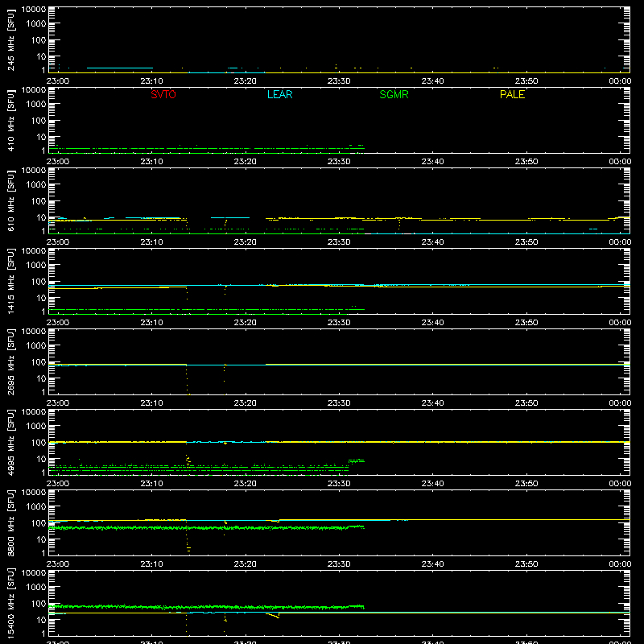This screenshot has width=644, height=644.
Task: Select the 15400 MHz [SFU] axis title
Action: click(x=10, y=603)
